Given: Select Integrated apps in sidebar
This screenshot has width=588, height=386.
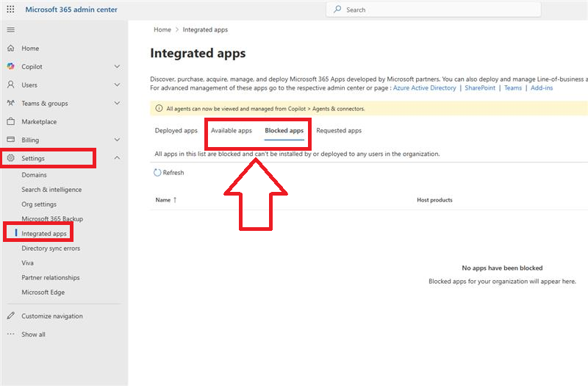Looking at the screenshot, I should pyautogui.click(x=44, y=233).
